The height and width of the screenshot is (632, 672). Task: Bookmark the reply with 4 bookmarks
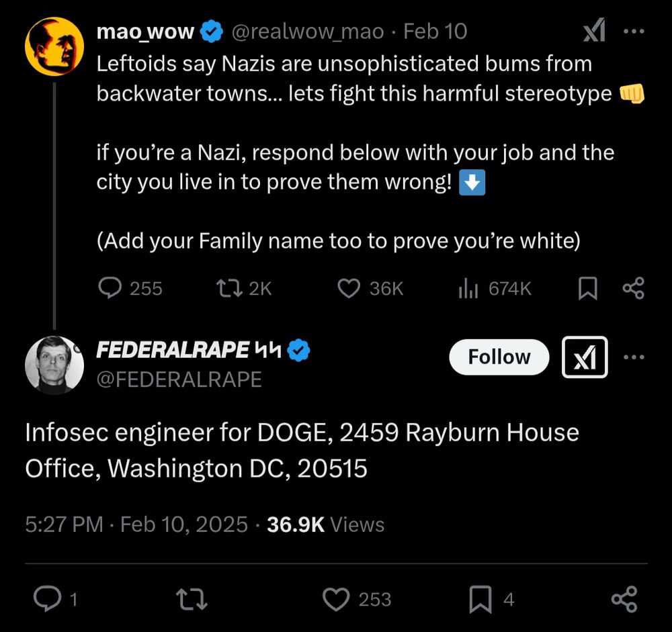pyautogui.click(x=480, y=598)
